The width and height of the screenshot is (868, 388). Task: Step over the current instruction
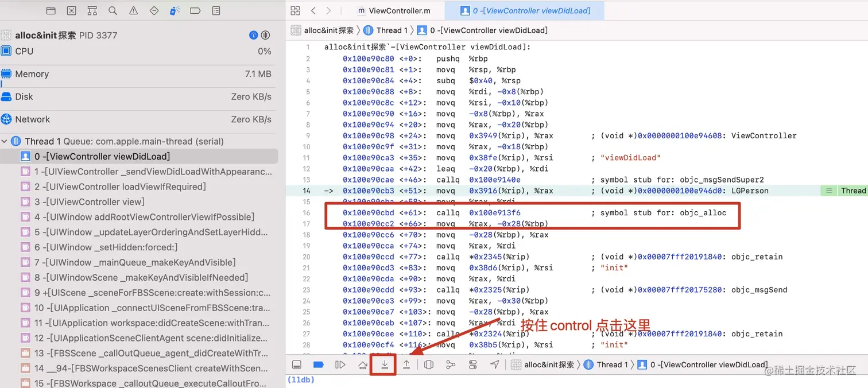[363, 364]
